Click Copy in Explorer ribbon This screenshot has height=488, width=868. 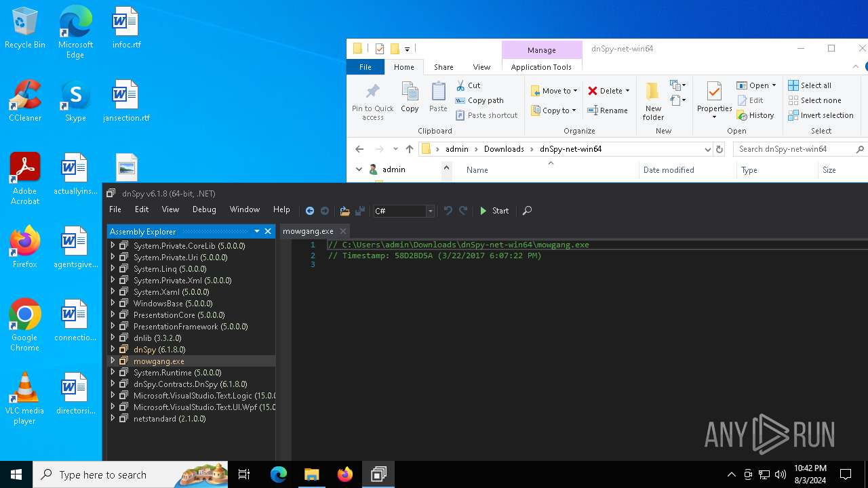410,97
